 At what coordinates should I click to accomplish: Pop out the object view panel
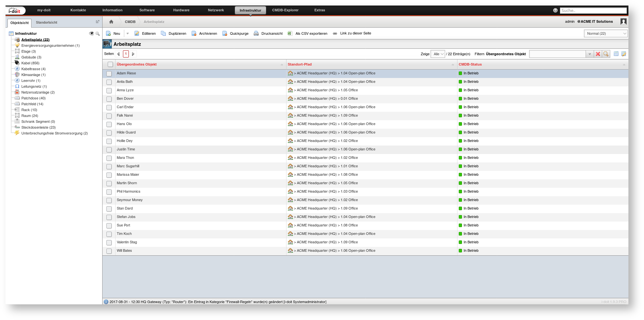click(x=97, y=22)
